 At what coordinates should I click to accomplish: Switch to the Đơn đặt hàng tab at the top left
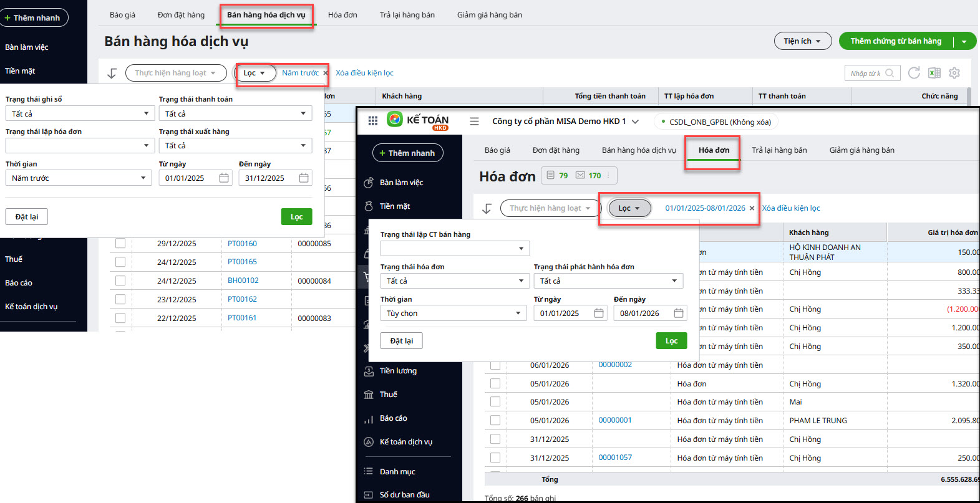(181, 15)
